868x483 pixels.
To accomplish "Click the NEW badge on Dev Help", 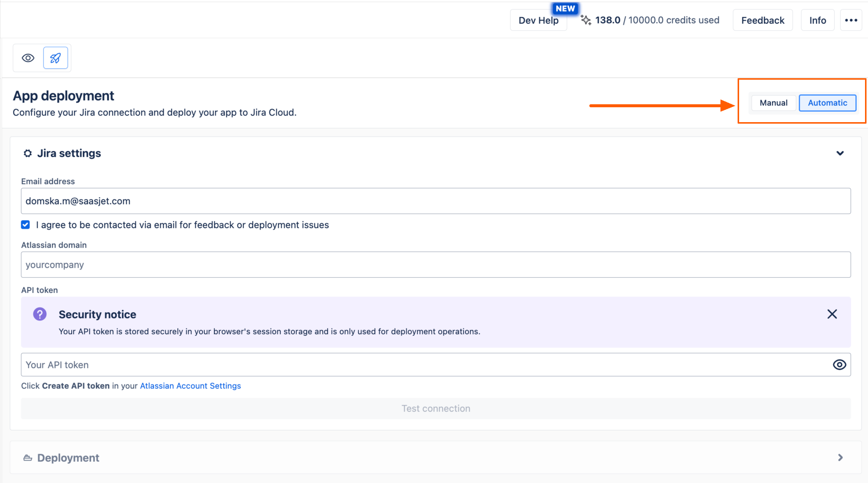I will [565, 9].
